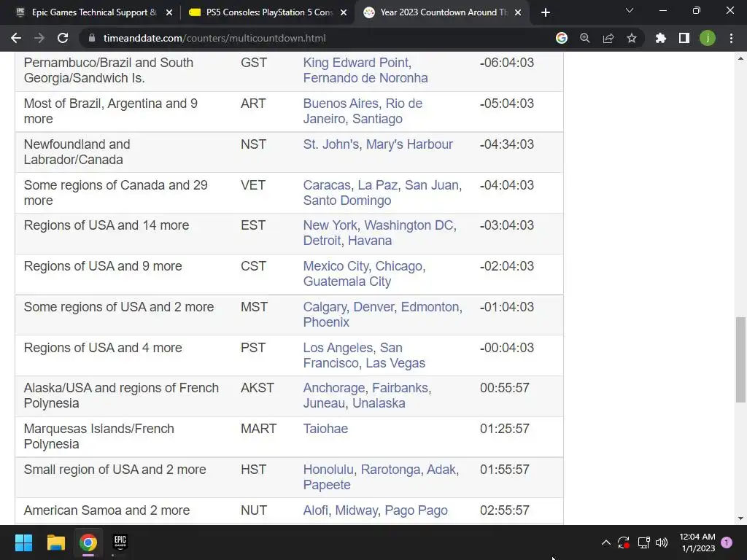
Task: Open the Windows Start menu
Action: pos(23,542)
